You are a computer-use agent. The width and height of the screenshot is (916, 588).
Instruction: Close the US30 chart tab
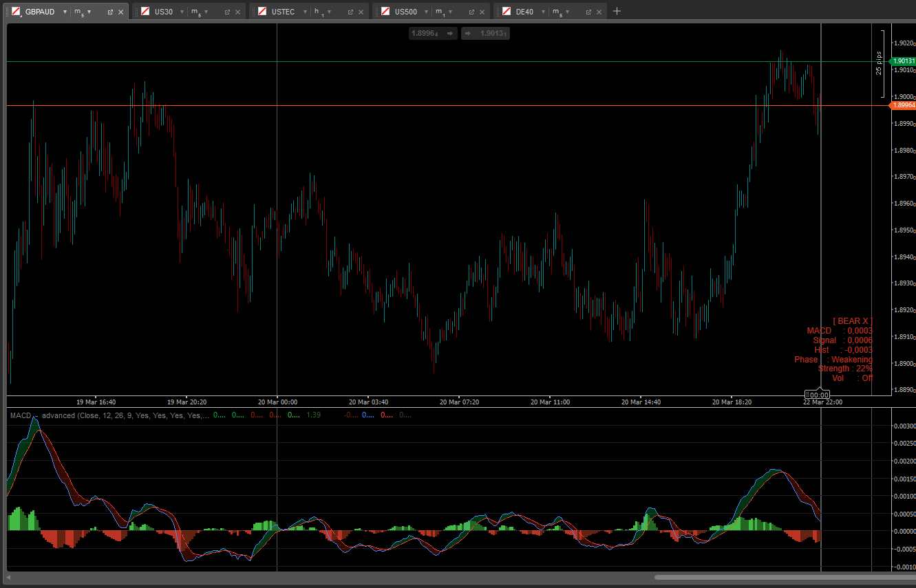tap(238, 12)
